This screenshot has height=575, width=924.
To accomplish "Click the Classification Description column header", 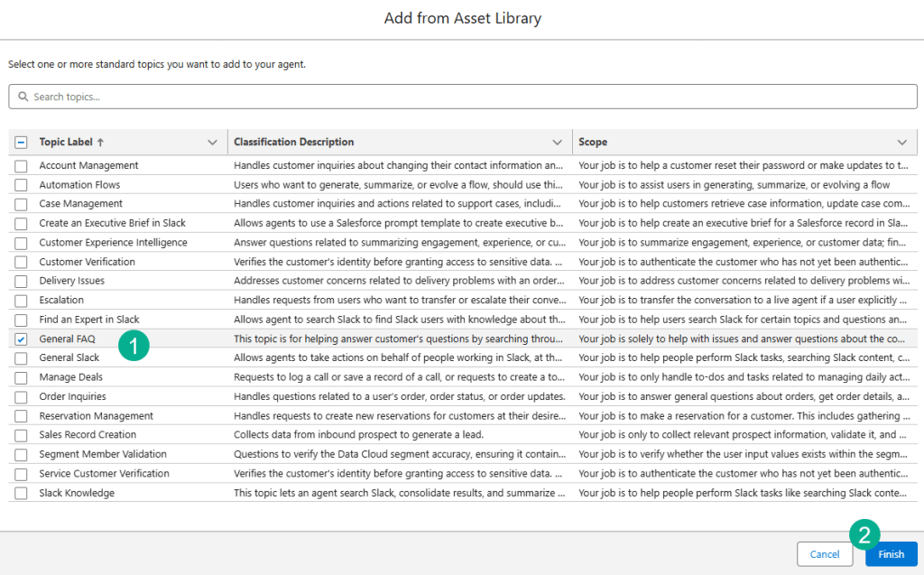I will coord(293,143).
